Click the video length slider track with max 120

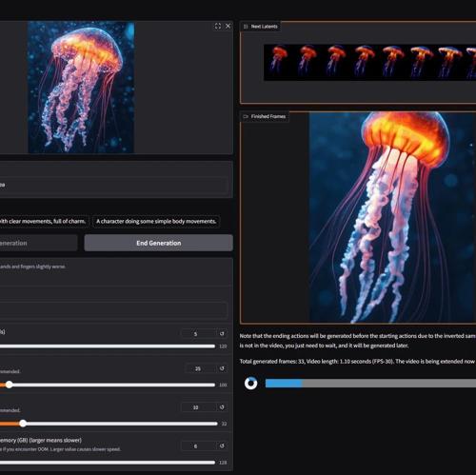(x=108, y=346)
